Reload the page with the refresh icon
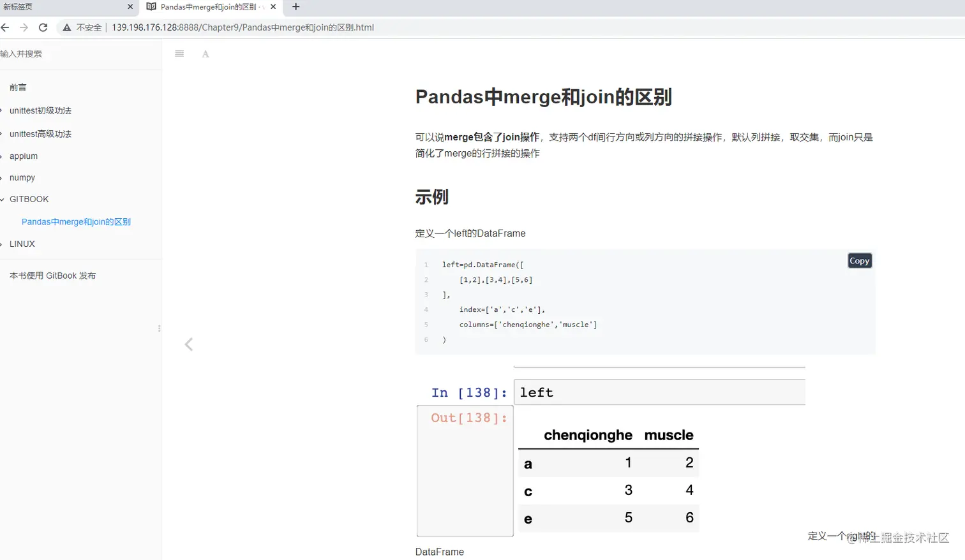This screenshot has width=965, height=560. point(43,27)
